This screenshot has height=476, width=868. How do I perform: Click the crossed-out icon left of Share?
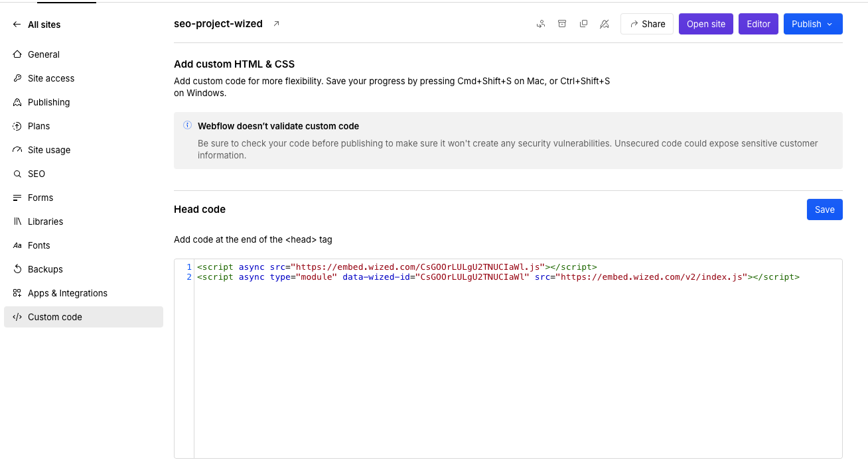tap(605, 24)
